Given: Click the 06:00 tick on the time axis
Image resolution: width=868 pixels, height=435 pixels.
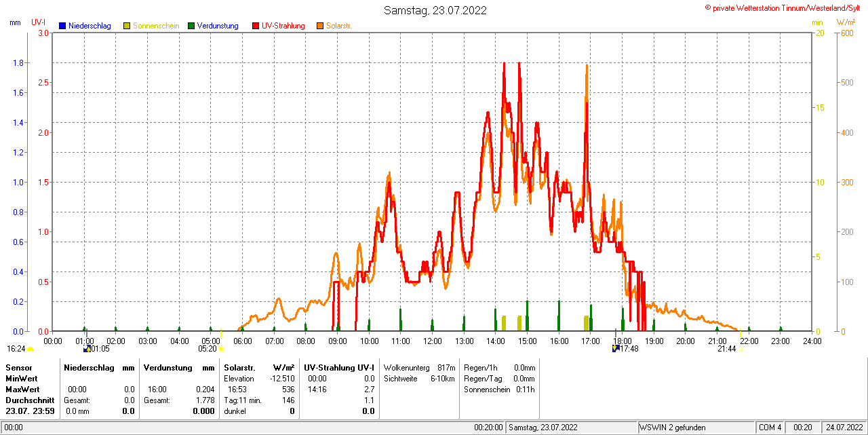Looking at the screenshot, I should 242,341.
